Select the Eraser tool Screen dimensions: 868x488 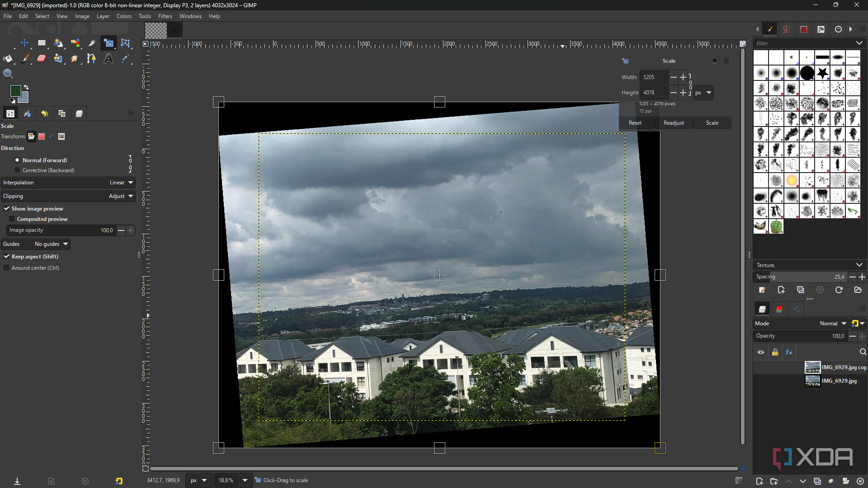click(42, 58)
